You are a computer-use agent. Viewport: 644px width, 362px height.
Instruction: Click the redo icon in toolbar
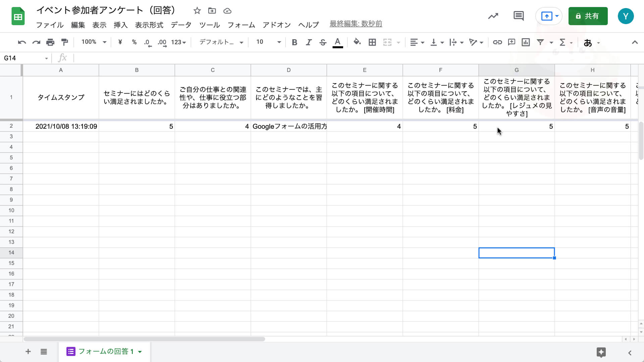[x=36, y=42]
